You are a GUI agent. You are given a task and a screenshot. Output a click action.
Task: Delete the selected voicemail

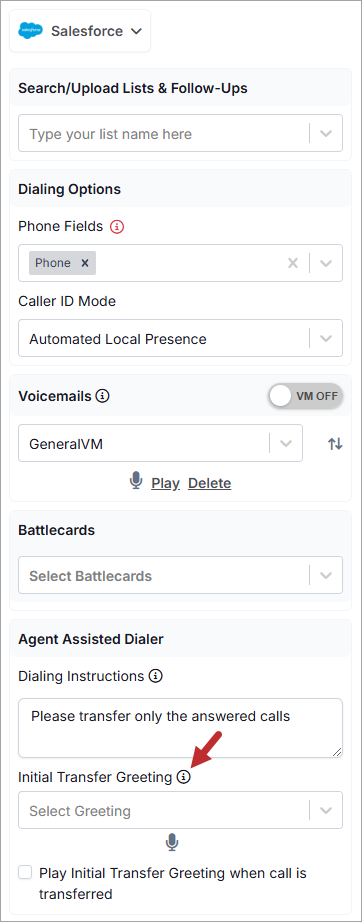209,483
